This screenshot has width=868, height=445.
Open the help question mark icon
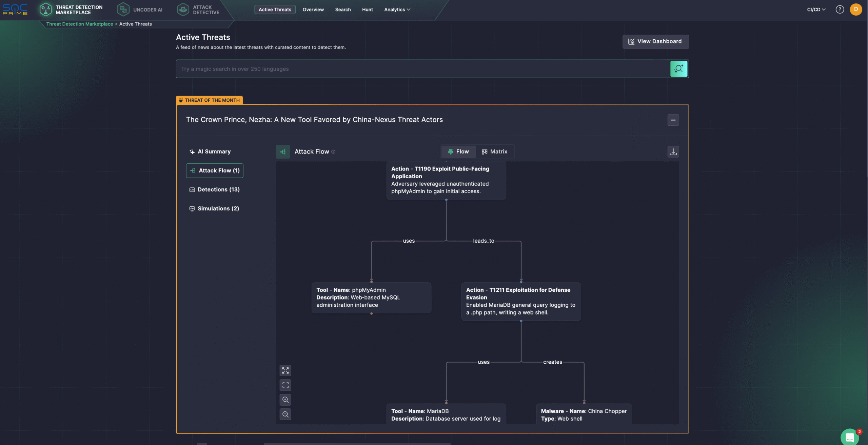pyautogui.click(x=840, y=9)
